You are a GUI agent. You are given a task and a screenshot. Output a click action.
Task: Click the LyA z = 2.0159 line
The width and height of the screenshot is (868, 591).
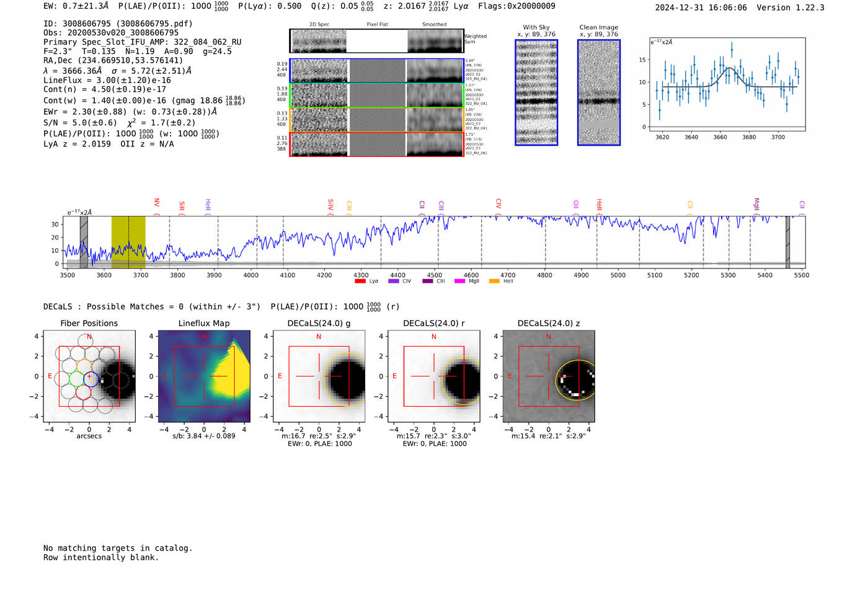click(108, 144)
